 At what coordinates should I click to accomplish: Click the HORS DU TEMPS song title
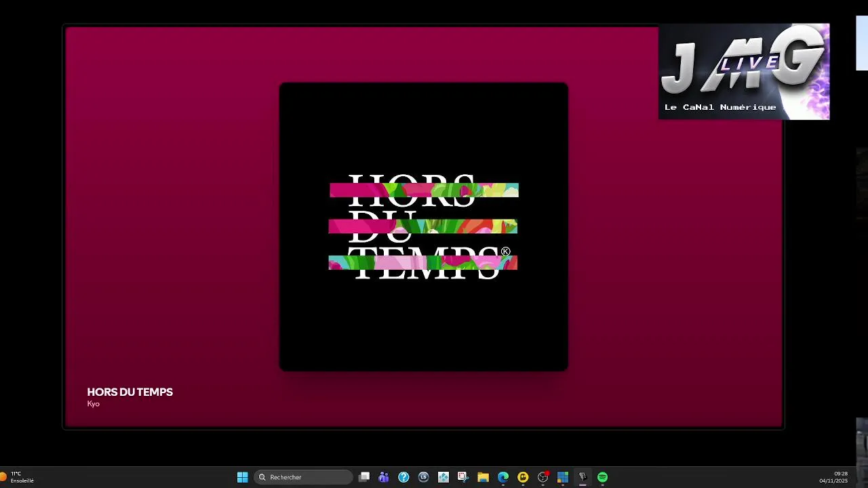click(x=130, y=392)
